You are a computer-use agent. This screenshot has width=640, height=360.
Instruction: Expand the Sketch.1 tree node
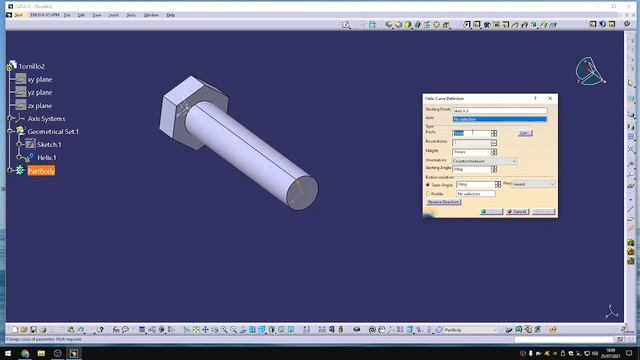pyautogui.click(x=19, y=144)
